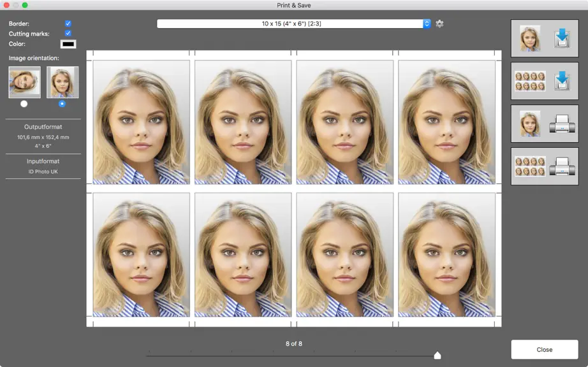This screenshot has width=588, height=367.
Task: Click the last photo in the bottom row
Action: tap(446, 255)
